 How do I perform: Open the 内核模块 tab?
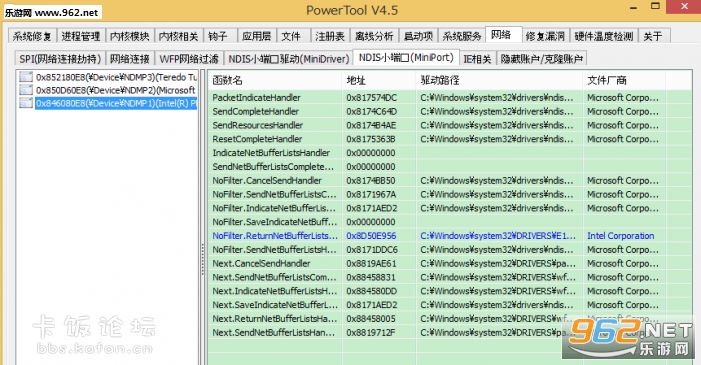[x=130, y=36]
